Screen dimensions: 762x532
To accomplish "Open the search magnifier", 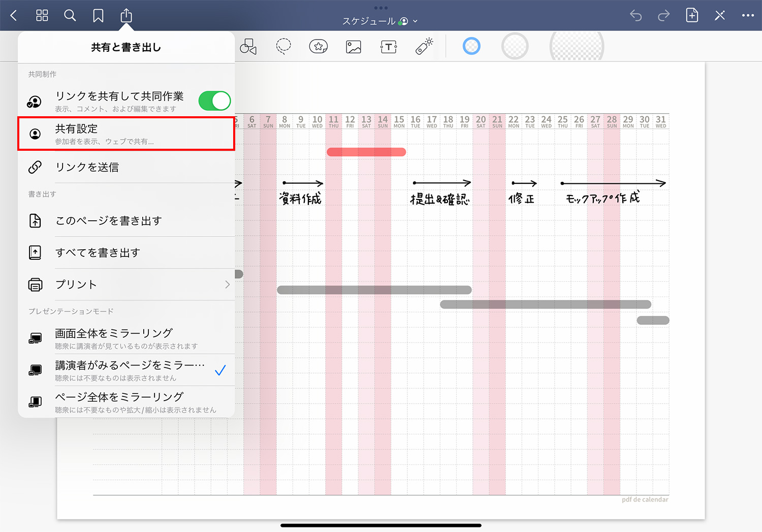I will 70,16.
